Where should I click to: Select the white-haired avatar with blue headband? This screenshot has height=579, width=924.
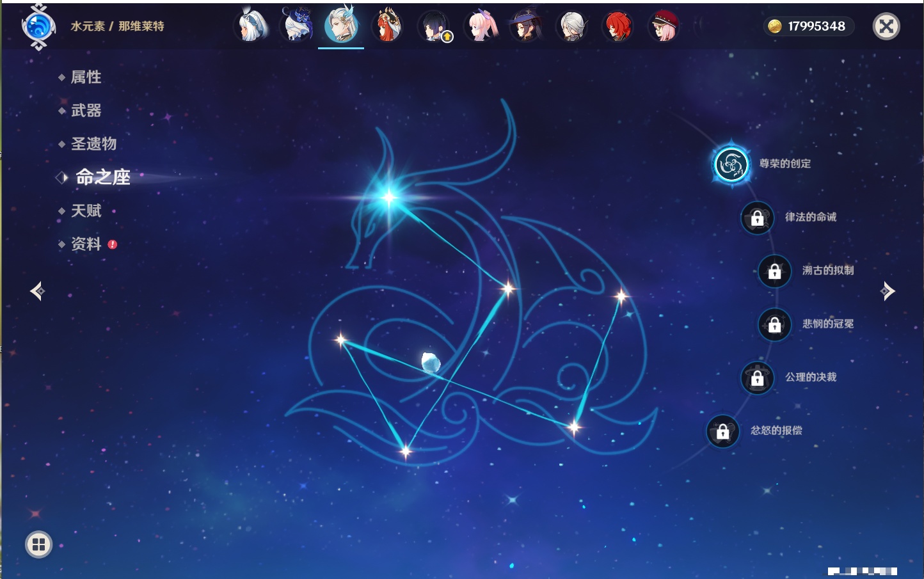click(251, 26)
